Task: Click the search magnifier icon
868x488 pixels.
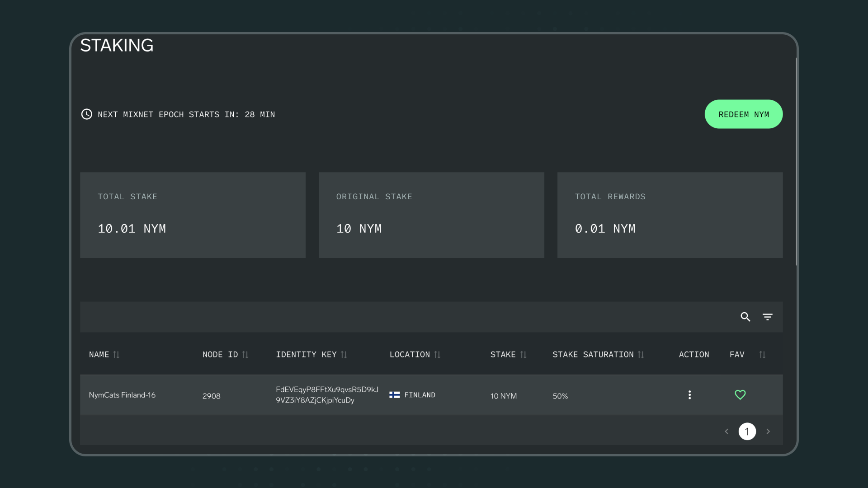Action: click(x=745, y=317)
